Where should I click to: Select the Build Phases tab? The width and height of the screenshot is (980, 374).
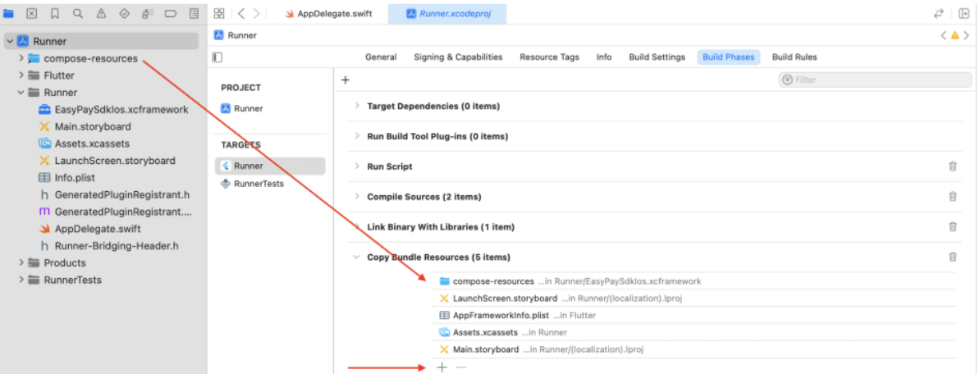point(729,57)
